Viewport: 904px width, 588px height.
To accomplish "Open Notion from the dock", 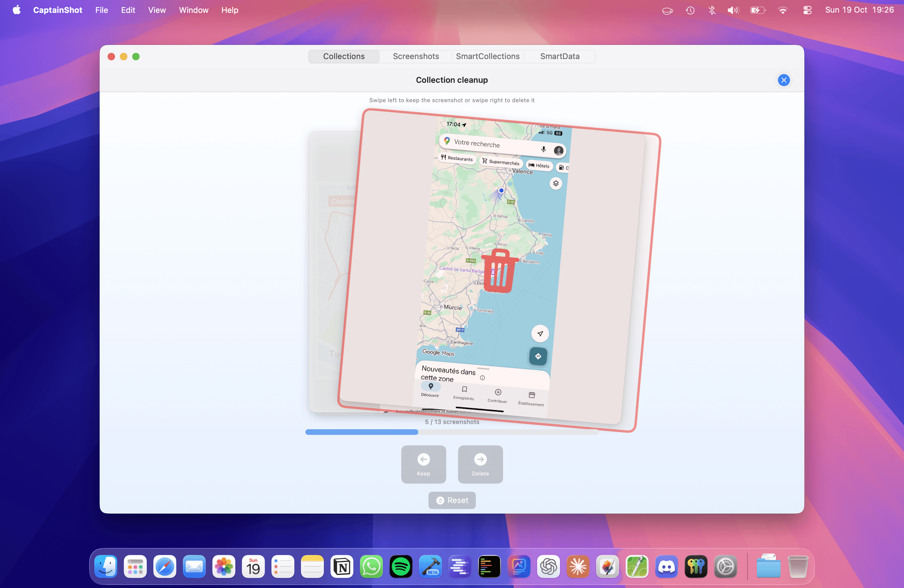I will [x=342, y=566].
